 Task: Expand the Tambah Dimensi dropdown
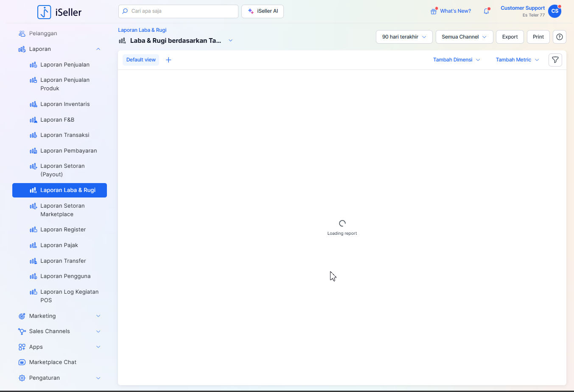(456, 60)
